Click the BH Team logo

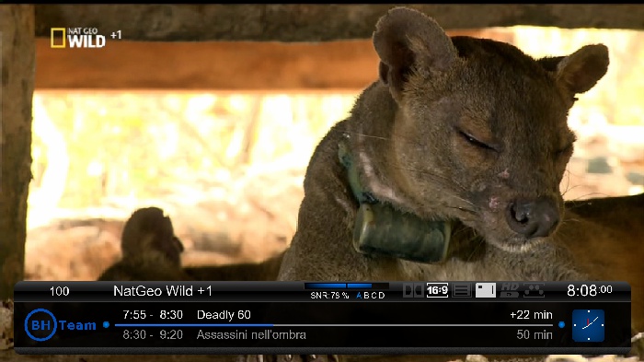click(61, 325)
